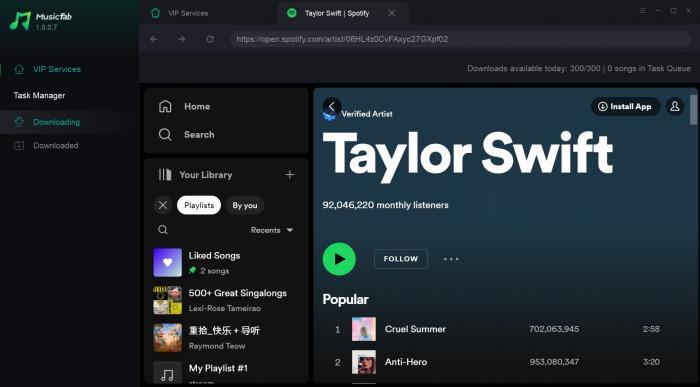Click the Install App button
The height and width of the screenshot is (387, 700).
(x=625, y=107)
